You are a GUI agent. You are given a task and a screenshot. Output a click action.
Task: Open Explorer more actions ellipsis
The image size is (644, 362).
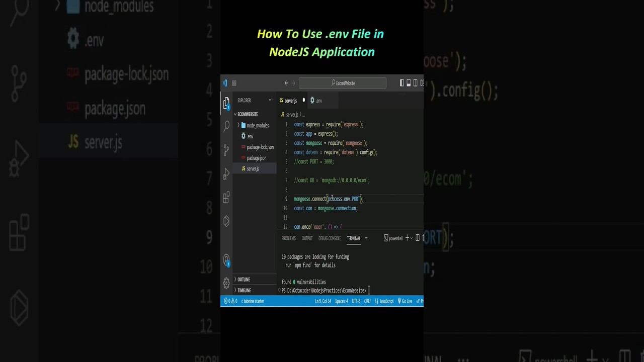point(270,100)
